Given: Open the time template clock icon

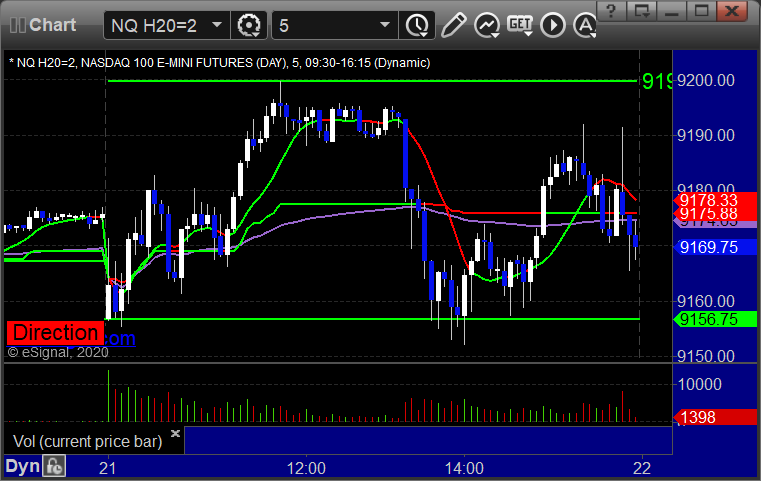Looking at the screenshot, I should (x=417, y=25).
